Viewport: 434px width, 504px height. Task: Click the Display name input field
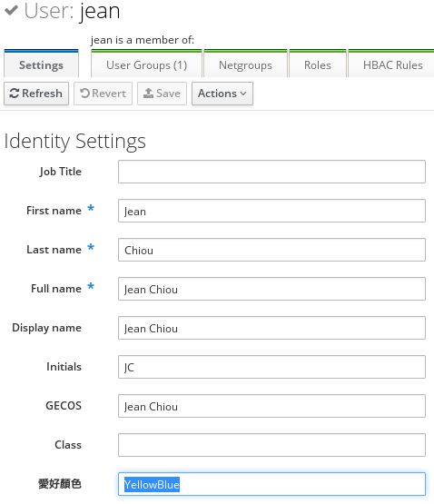coord(271,328)
